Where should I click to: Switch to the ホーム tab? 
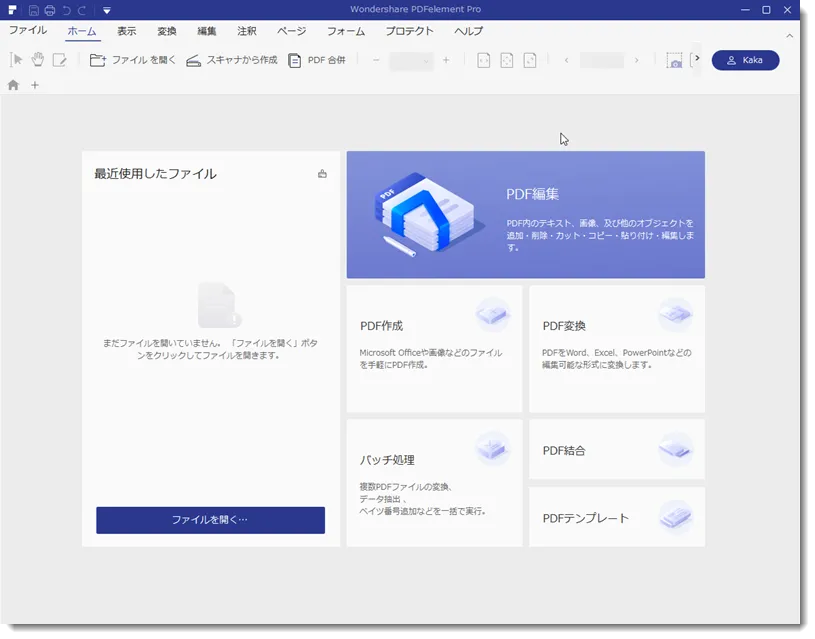(x=82, y=31)
